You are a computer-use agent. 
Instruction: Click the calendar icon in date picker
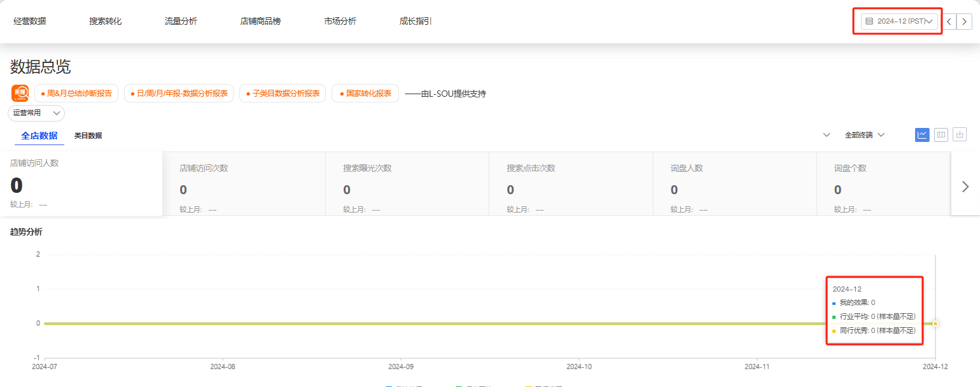(869, 21)
